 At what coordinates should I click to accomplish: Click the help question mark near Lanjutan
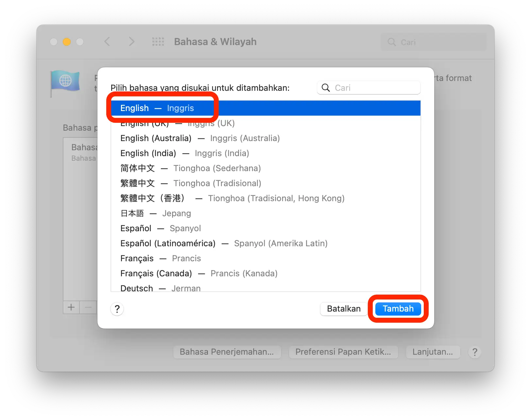click(x=474, y=352)
